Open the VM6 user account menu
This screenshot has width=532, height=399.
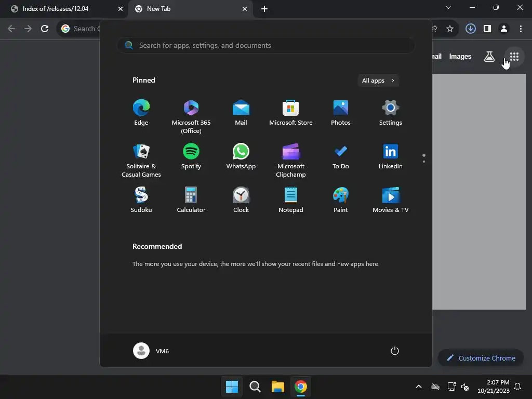tap(151, 351)
